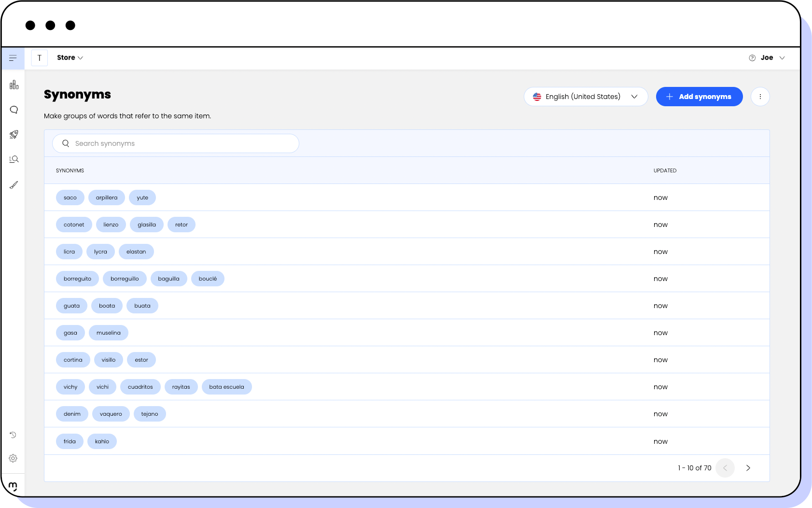The image size is (812, 508).
Task: Click the borreguito chip
Action: point(77,279)
